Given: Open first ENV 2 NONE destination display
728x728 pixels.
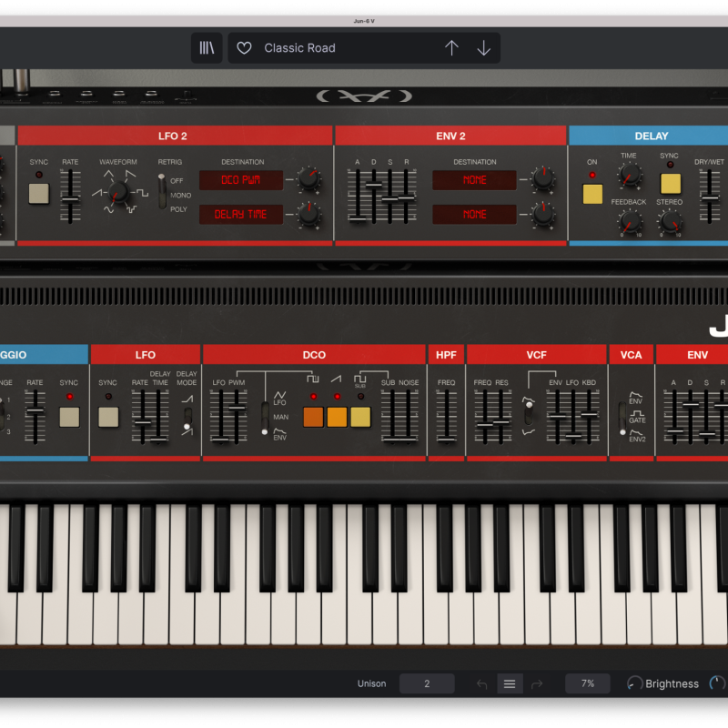Looking at the screenshot, I should (474, 180).
